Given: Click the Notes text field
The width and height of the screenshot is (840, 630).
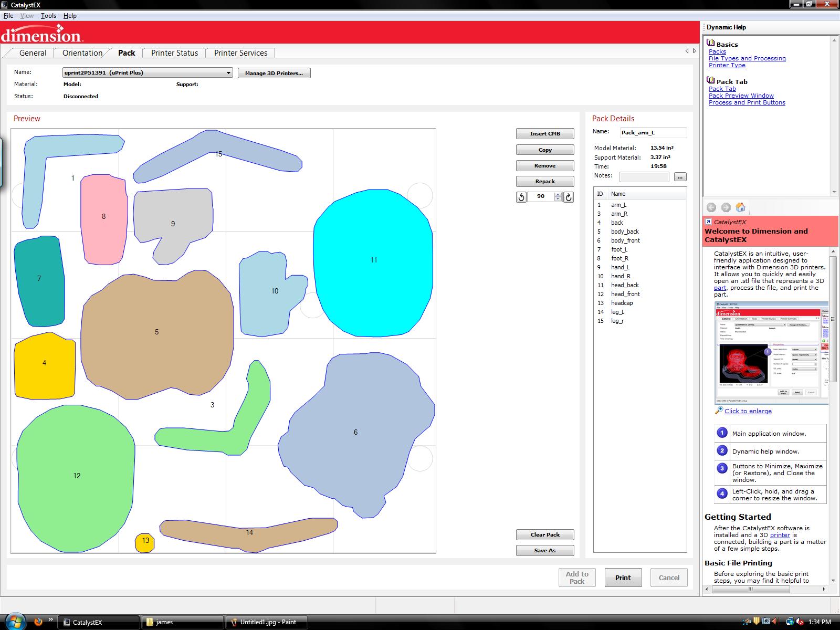Looking at the screenshot, I should tap(644, 177).
